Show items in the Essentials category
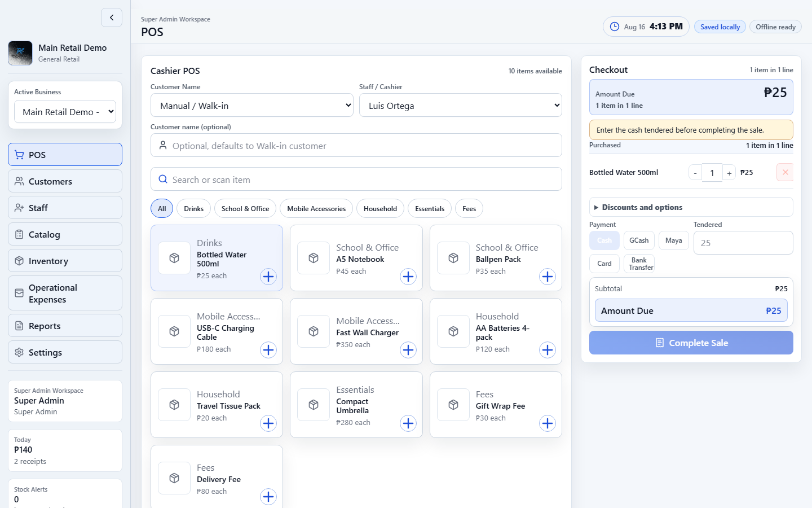 pos(430,208)
